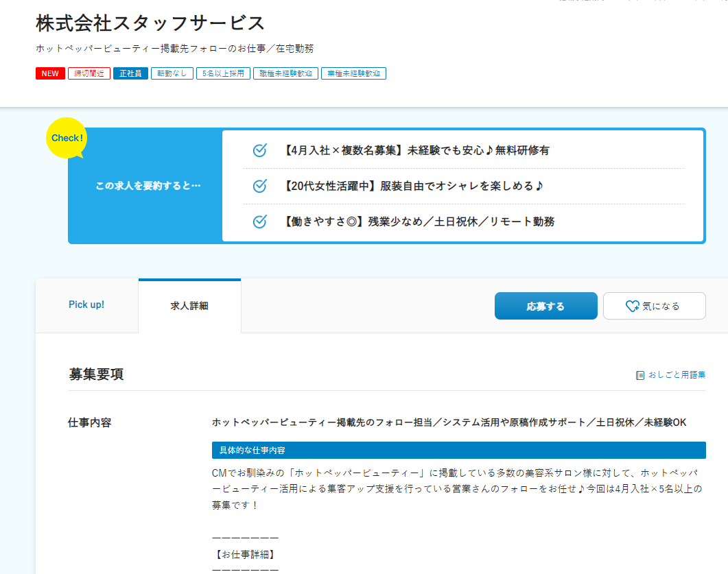Image resolution: width=728 pixels, height=574 pixels.
Task: Click the NEW tag badge
Action: pos(50,73)
